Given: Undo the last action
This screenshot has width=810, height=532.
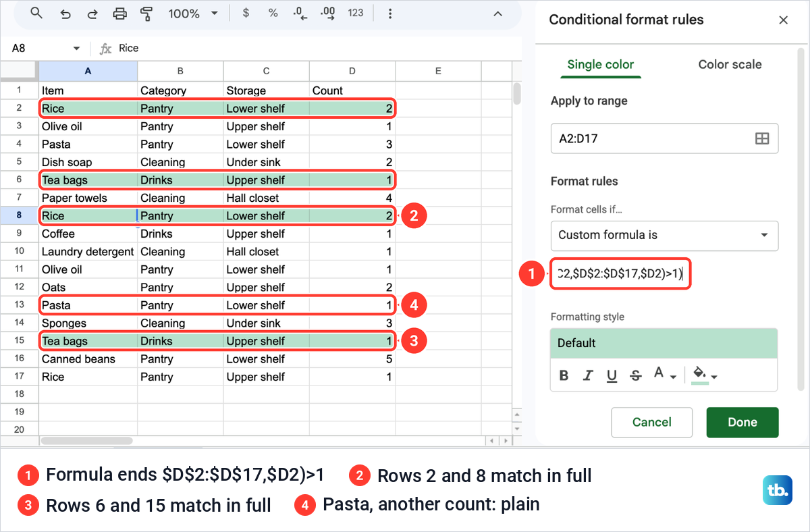Looking at the screenshot, I should (x=65, y=13).
